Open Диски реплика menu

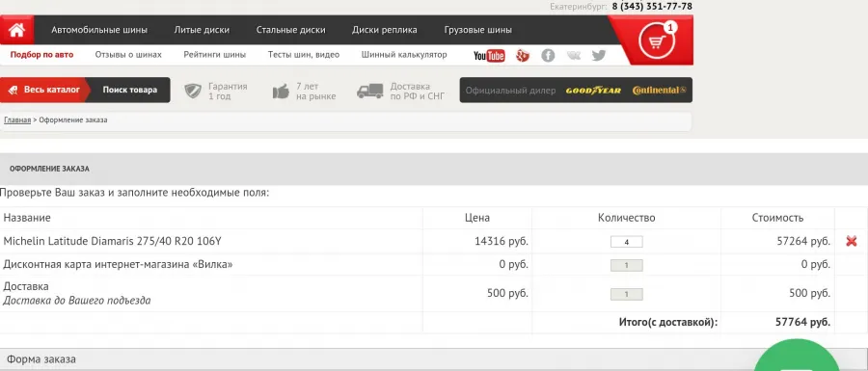pos(385,30)
